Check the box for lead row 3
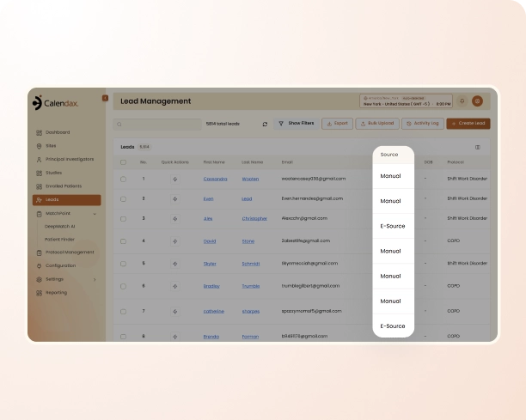The width and height of the screenshot is (526, 420). (x=124, y=219)
